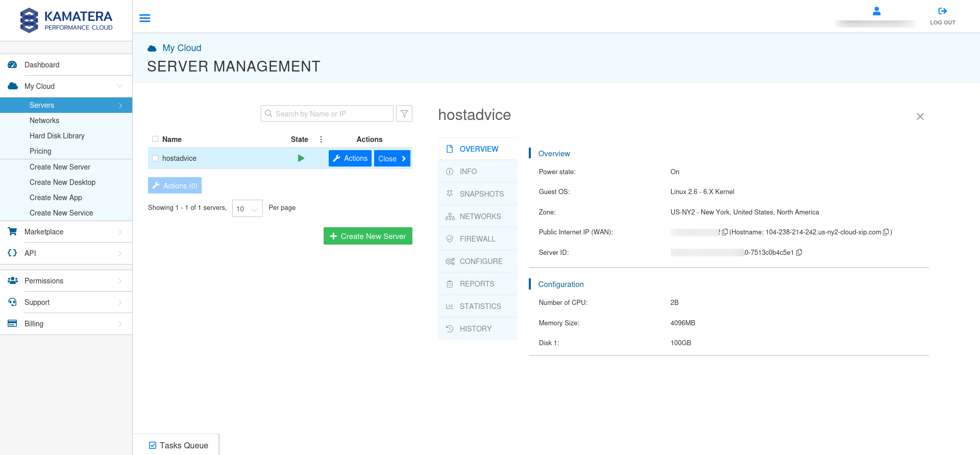Click the My Cloud breadcrumb cloud icon
The image size is (980, 455).
pyautogui.click(x=152, y=49)
